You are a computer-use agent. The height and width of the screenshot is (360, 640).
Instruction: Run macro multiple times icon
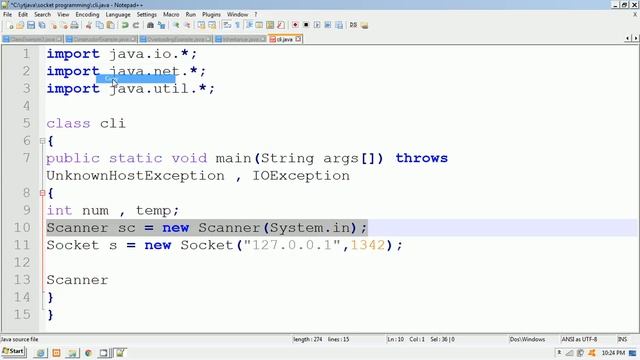[x=328, y=25]
